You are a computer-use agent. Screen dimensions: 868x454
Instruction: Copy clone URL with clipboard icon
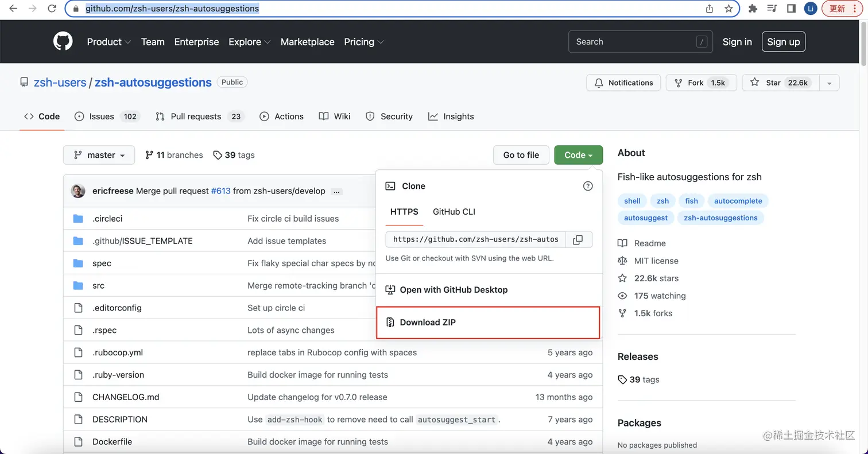[578, 239]
